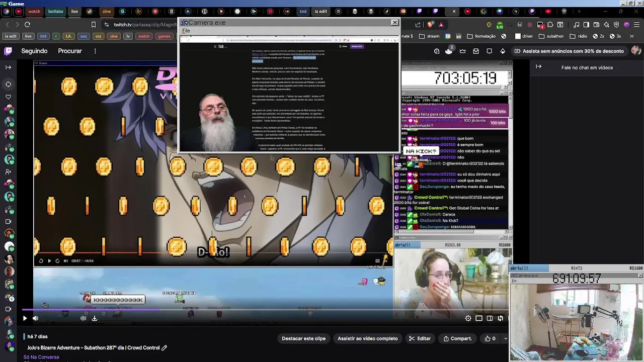644x362 pixels.
Task: Open the browser hamburger main menu
Action: click(x=636, y=24)
